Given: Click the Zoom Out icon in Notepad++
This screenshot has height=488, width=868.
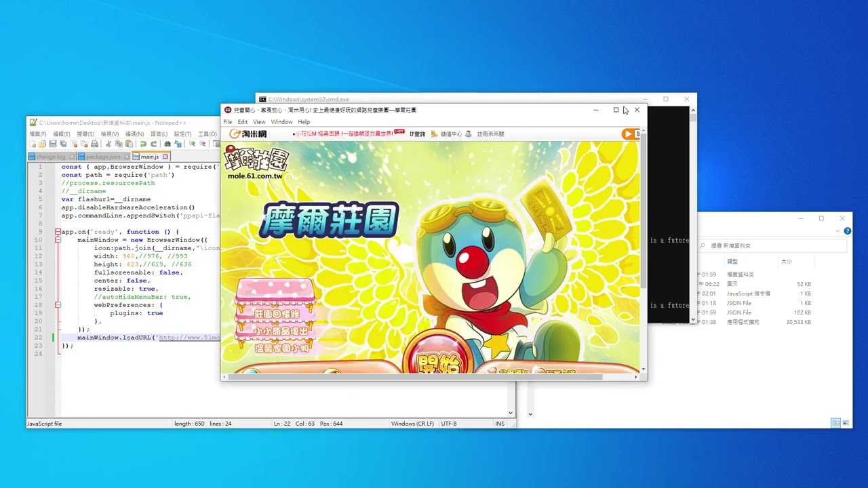Looking at the screenshot, I should coord(203,144).
